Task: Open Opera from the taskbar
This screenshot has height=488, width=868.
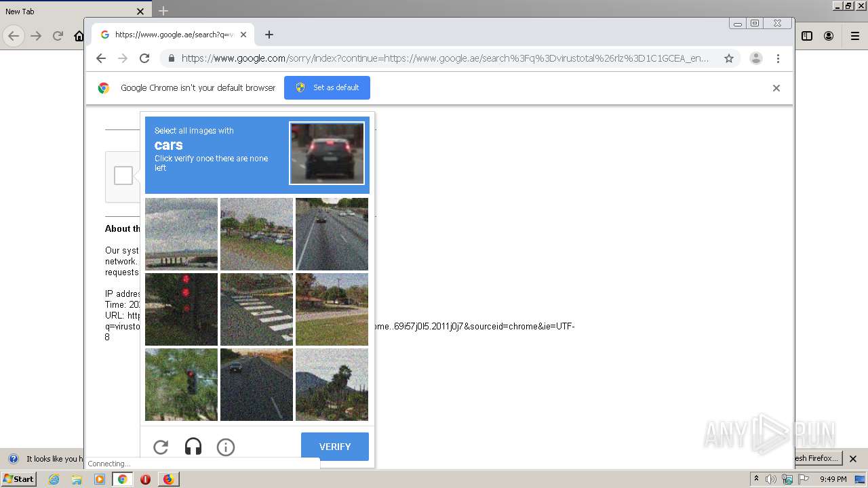Action: point(145,479)
